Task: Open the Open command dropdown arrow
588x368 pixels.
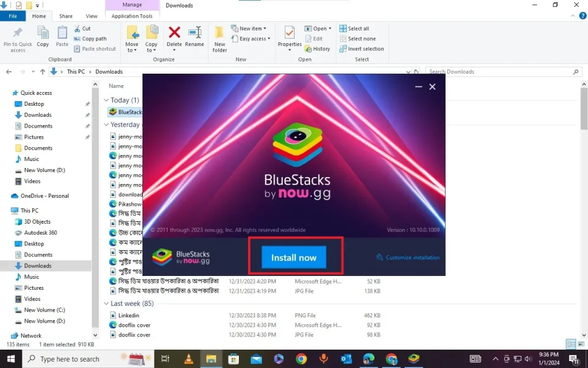Action: pyautogui.click(x=330, y=29)
